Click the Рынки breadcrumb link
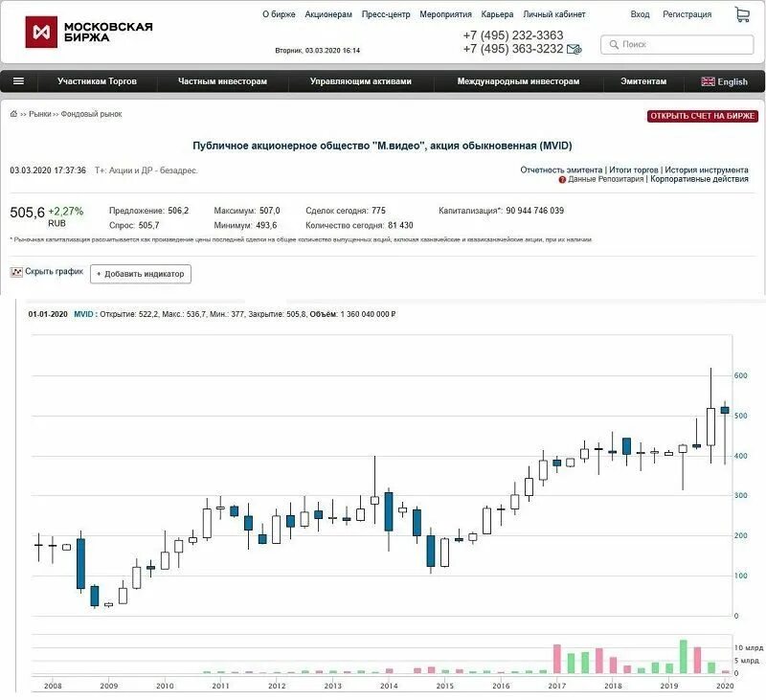This screenshot has width=766, height=700. (x=40, y=114)
